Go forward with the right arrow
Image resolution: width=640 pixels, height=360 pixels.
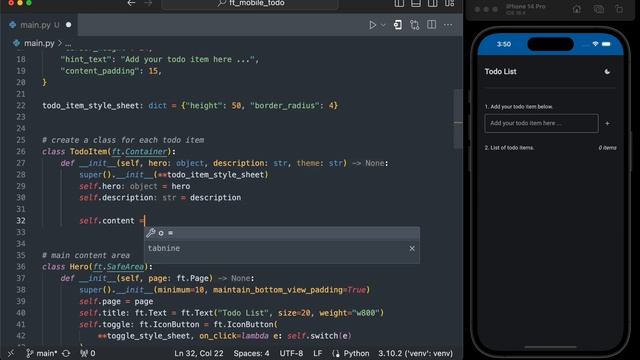coord(148,3)
